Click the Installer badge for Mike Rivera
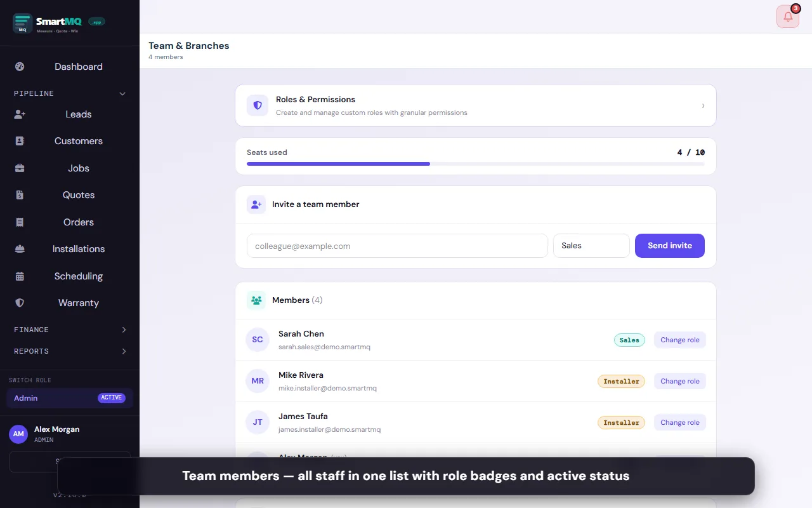The width and height of the screenshot is (812, 508). 621,381
